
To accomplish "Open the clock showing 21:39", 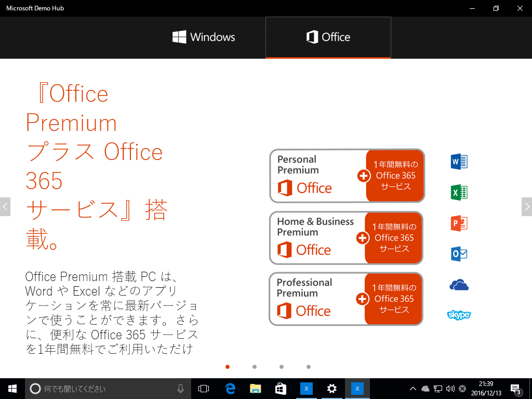I will pos(486,389).
